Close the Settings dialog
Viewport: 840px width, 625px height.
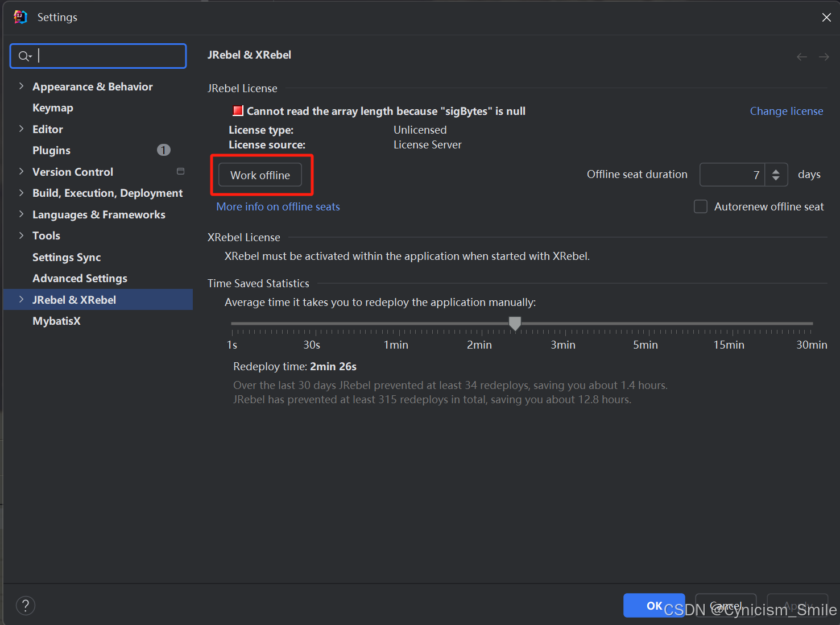click(826, 18)
